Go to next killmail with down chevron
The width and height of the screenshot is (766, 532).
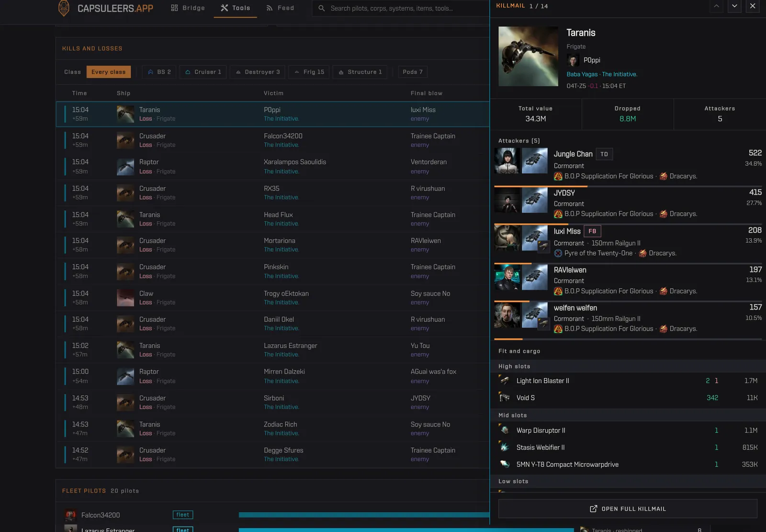point(734,6)
